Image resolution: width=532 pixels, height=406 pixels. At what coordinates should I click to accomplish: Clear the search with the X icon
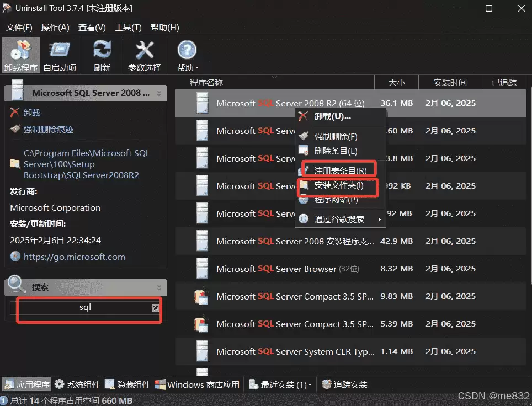pos(155,308)
